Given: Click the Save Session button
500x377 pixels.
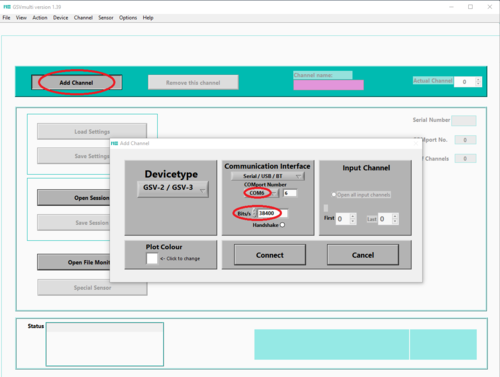Looking at the screenshot, I should point(74,222).
